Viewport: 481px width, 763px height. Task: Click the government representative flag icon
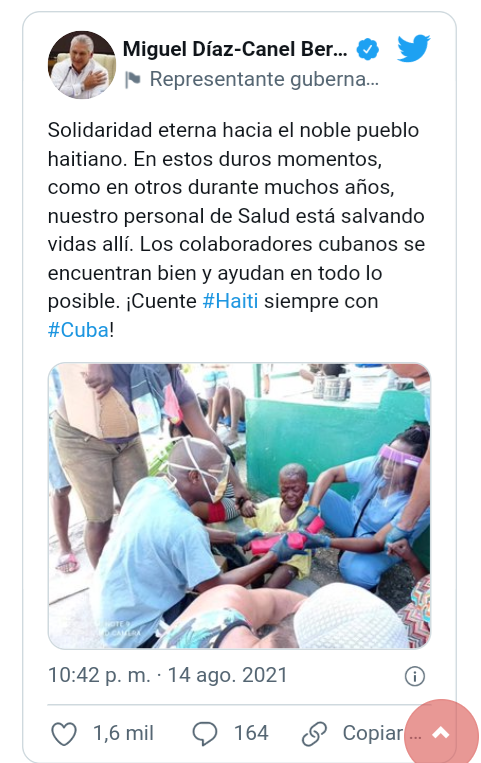pos(132,79)
